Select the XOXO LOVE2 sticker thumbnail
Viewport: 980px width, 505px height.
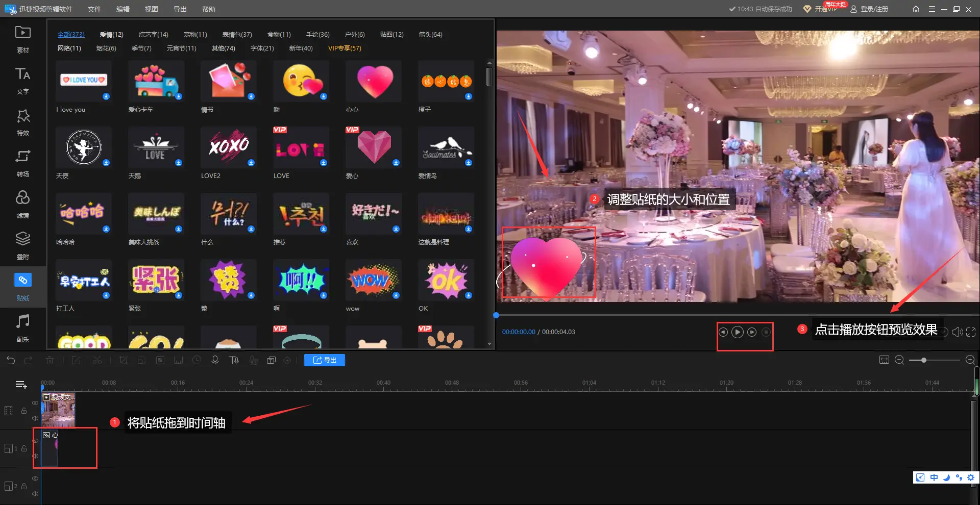tap(229, 147)
